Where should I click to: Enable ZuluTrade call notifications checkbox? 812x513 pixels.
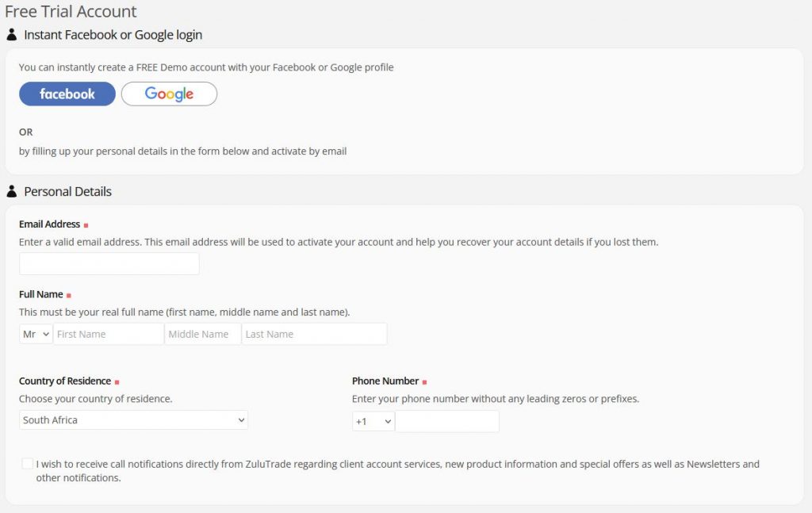pos(28,464)
